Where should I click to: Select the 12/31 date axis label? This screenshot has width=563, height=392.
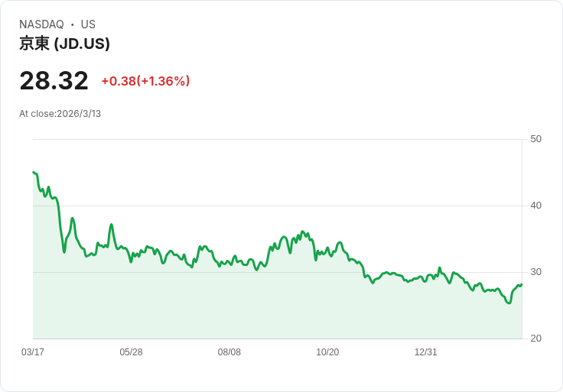pos(425,352)
